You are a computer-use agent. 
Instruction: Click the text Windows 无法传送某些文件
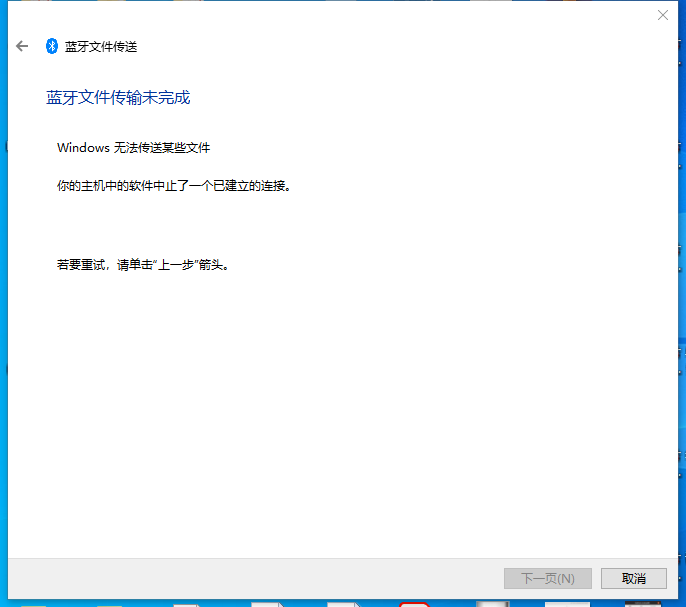tap(133, 148)
